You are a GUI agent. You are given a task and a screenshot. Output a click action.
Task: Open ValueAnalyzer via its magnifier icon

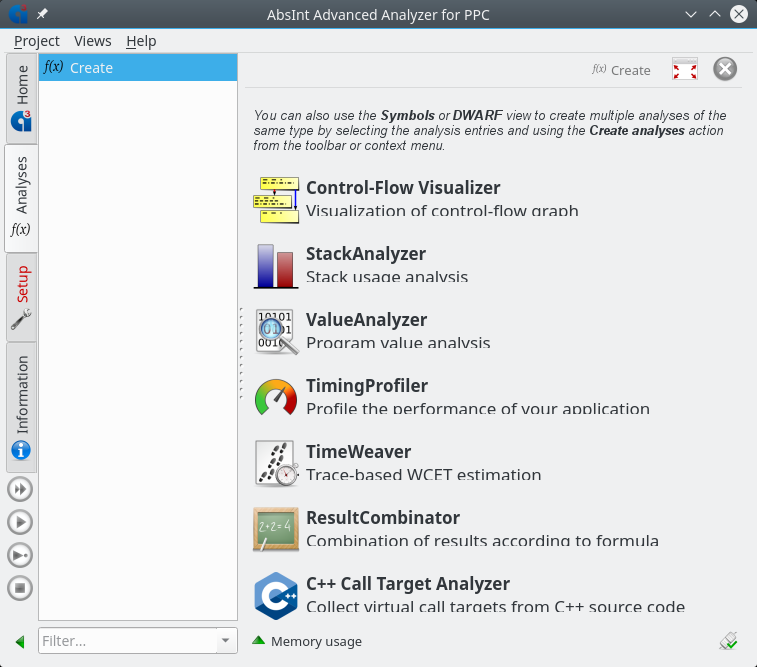tap(276, 331)
